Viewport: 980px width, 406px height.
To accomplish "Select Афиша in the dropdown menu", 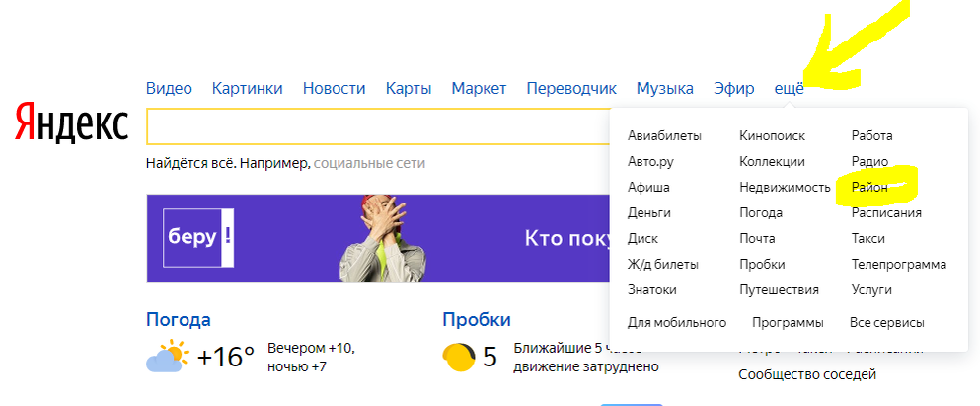I will point(648,187).
